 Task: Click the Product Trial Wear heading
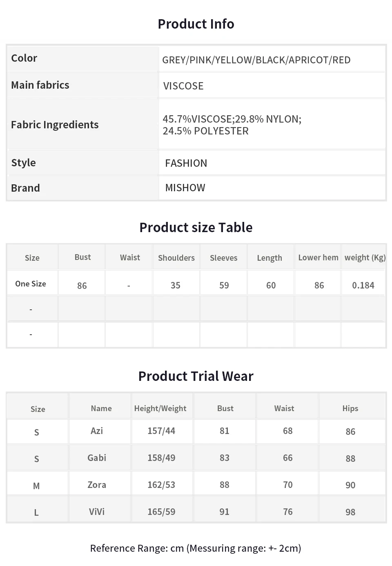tap(196, 376)
